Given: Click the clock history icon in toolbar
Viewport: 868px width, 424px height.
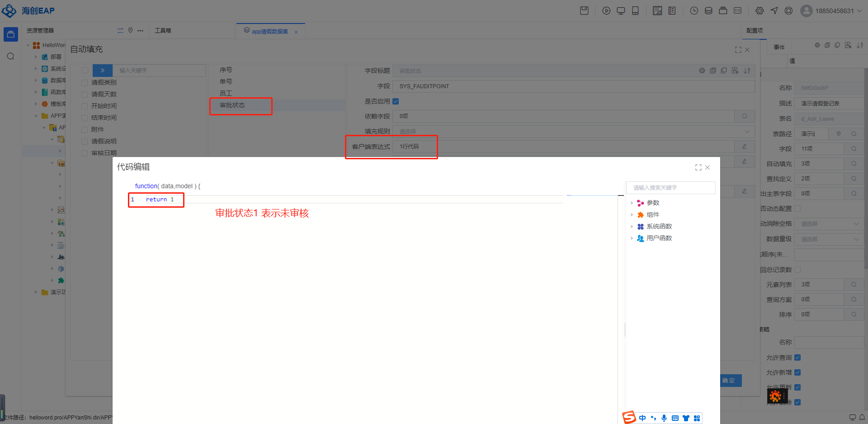Looking at the screenshot, I should click(694, 11).
